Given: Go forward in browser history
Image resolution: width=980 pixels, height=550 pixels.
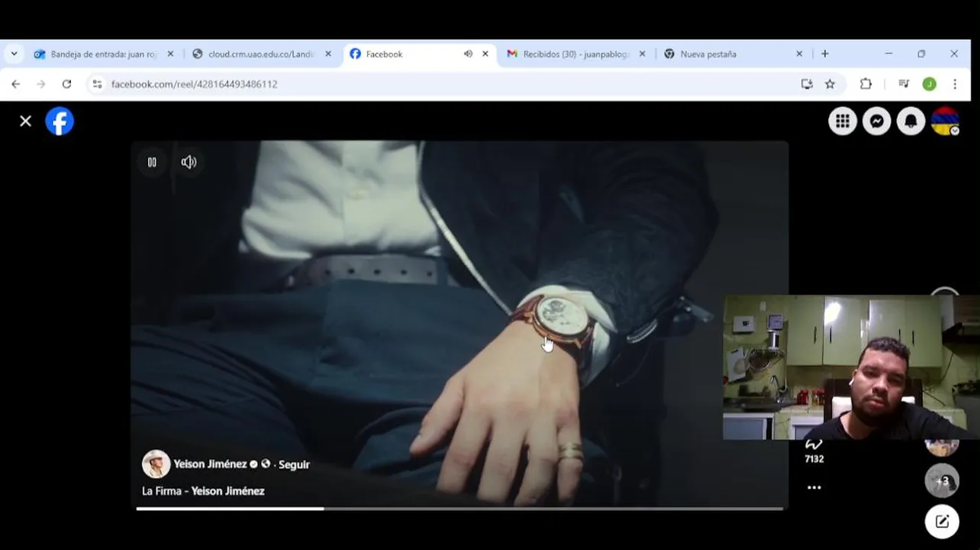Looking at the screenshot, I should (x=41, y=84).
